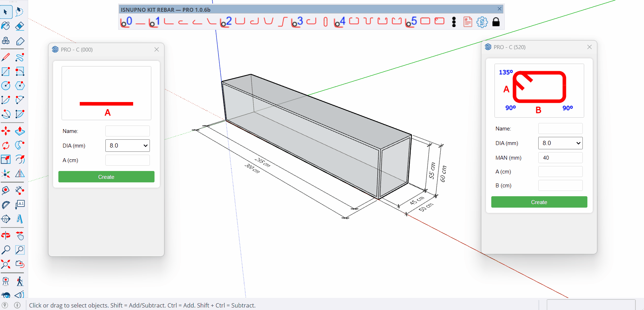Select the Paint Bucket tool
This screenshot has height=310, width=644.
6,26
